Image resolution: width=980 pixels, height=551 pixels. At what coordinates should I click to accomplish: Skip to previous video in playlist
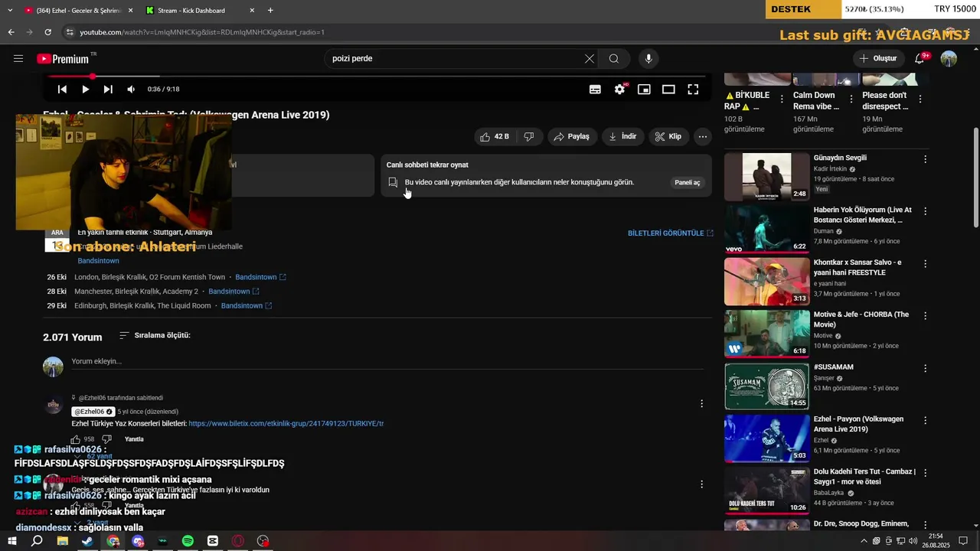[62, 90]
